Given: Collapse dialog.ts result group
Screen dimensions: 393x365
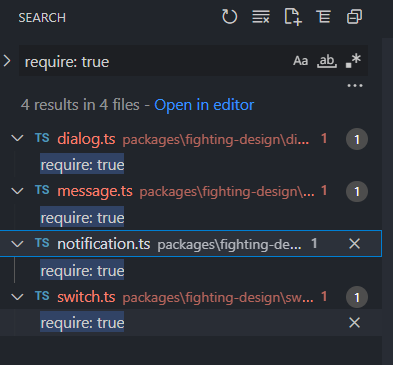Looking at the screenshot, I should pos(17,138).
